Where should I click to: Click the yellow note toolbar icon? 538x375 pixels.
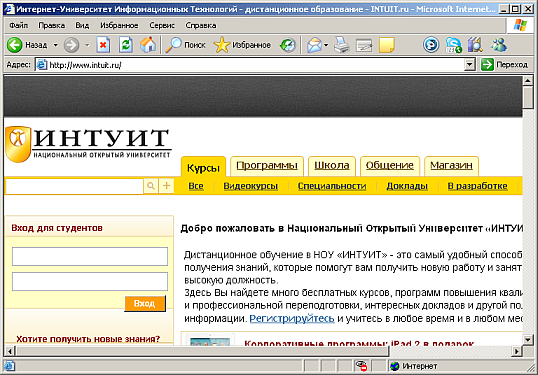[x=387, y=45]
